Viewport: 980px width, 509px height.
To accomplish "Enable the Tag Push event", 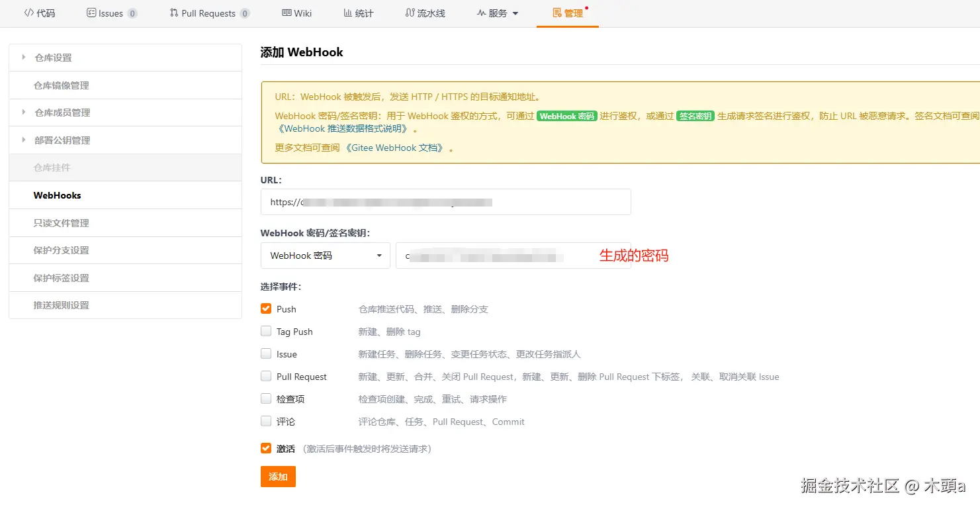I will pyautogui.click(x=266, y=331).
